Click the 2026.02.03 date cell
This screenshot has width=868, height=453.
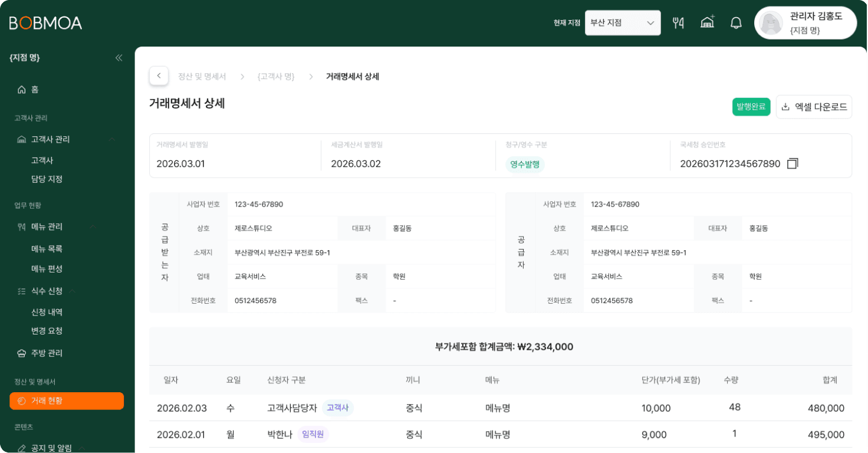click(x=182, y=408)
